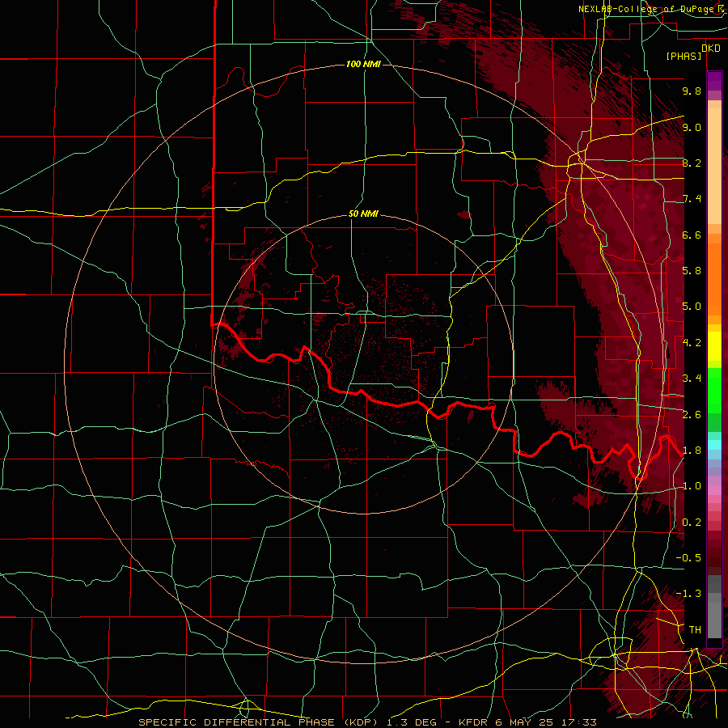Click the 2.6 scale value label
The width and height of the screenshot is (728, 728).
click(x=692, y=415)
